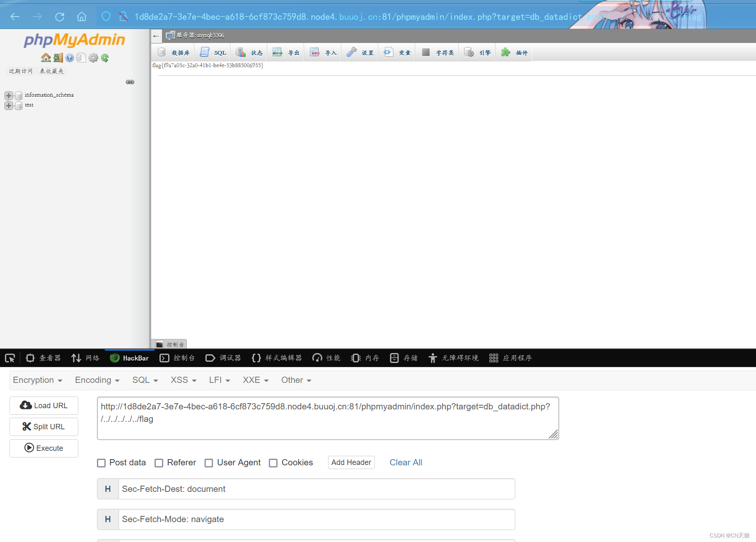The height and width of the screenshot is (542, 756).
Task: Enable Referer checkbox
Action: point(159,463)
